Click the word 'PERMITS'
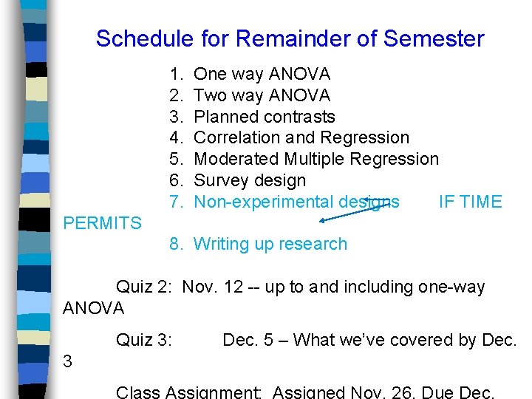The image size is (532, 399). pyautogui.click(x=103, y=223)
